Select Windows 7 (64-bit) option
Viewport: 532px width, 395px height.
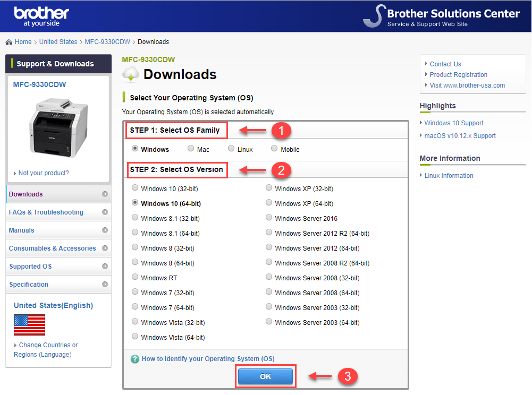135,307
